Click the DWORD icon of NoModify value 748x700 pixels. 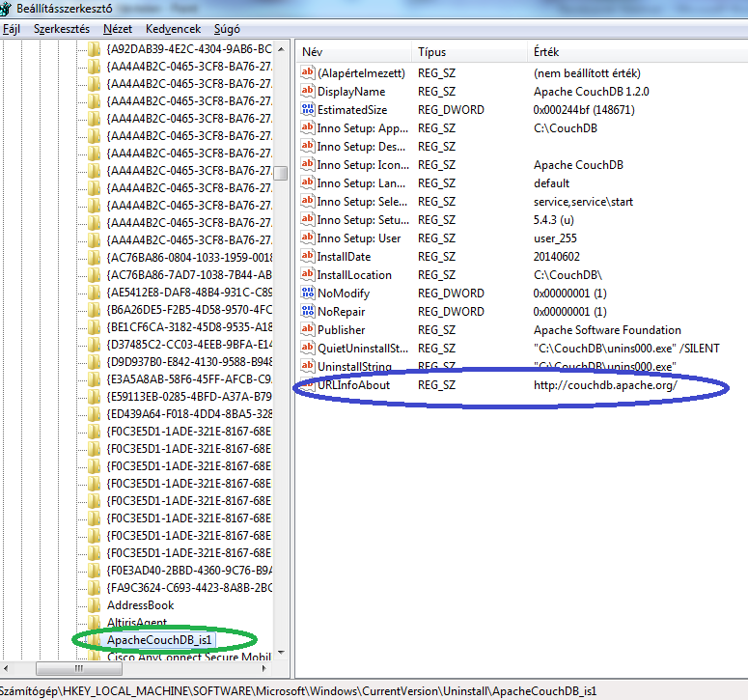(307, 293)
